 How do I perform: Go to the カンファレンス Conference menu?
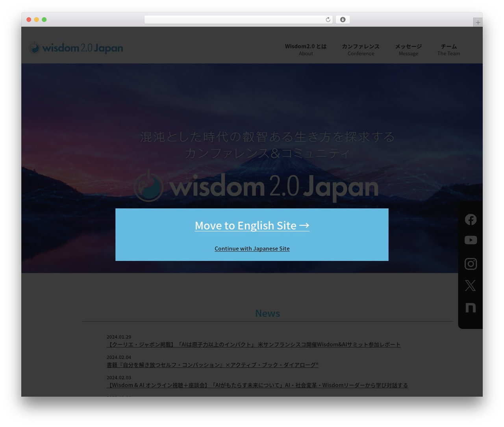[361, 50]
